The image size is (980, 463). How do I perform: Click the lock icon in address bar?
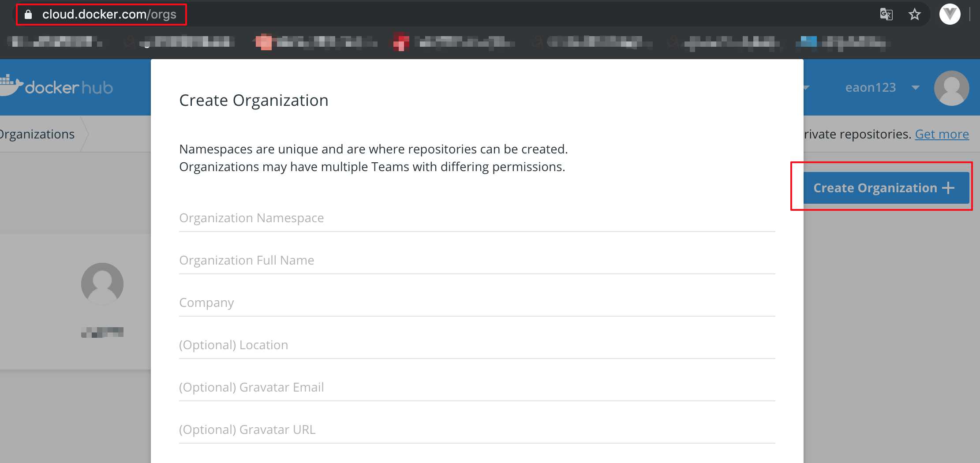tap(28, 15)
